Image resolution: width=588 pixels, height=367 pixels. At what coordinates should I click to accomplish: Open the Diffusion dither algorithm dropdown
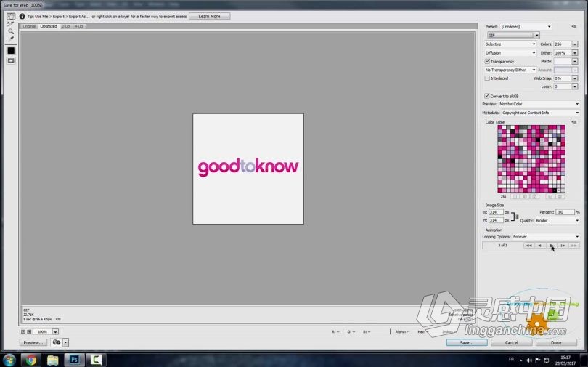510,53
